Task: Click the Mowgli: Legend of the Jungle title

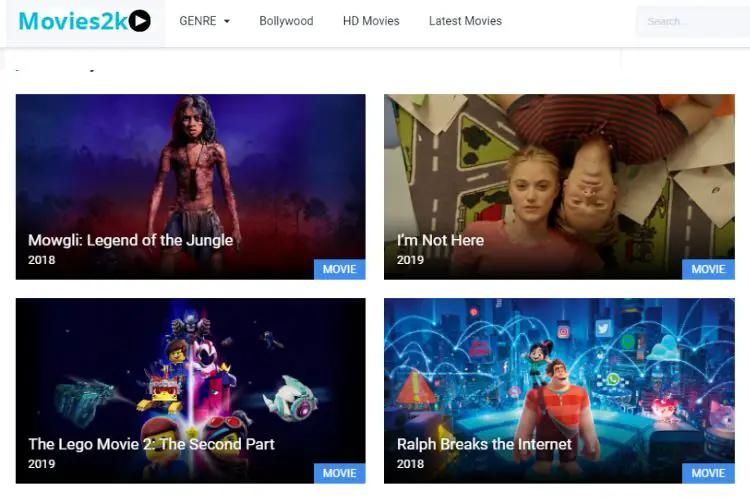Action: [x=131, y=240]
